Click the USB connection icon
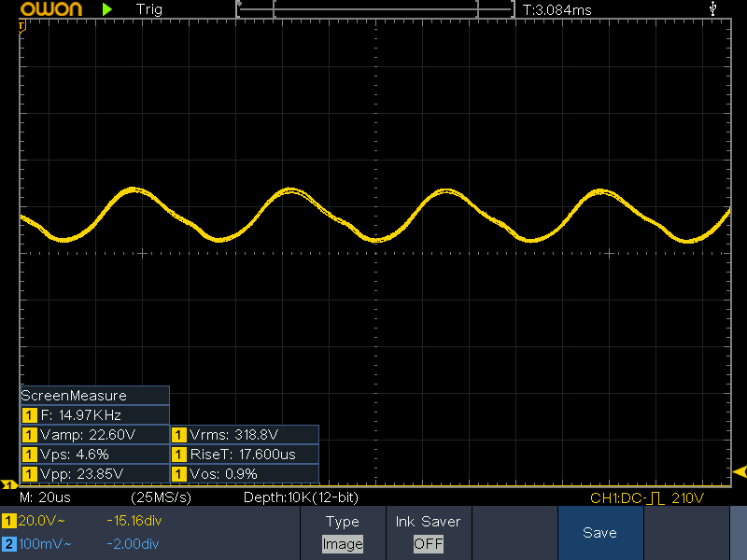Screen dimensions: 747x560 pos(714,8)
